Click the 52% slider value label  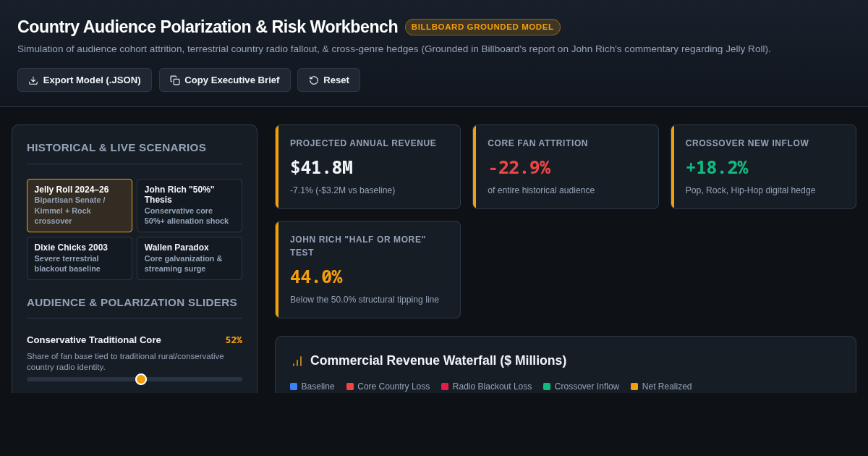tap(234, 340)
